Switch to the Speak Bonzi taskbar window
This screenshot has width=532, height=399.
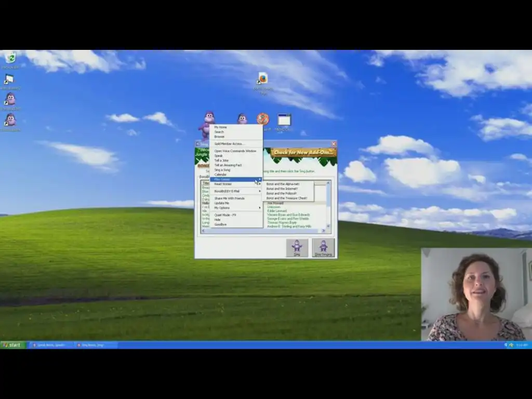point(50,345)
